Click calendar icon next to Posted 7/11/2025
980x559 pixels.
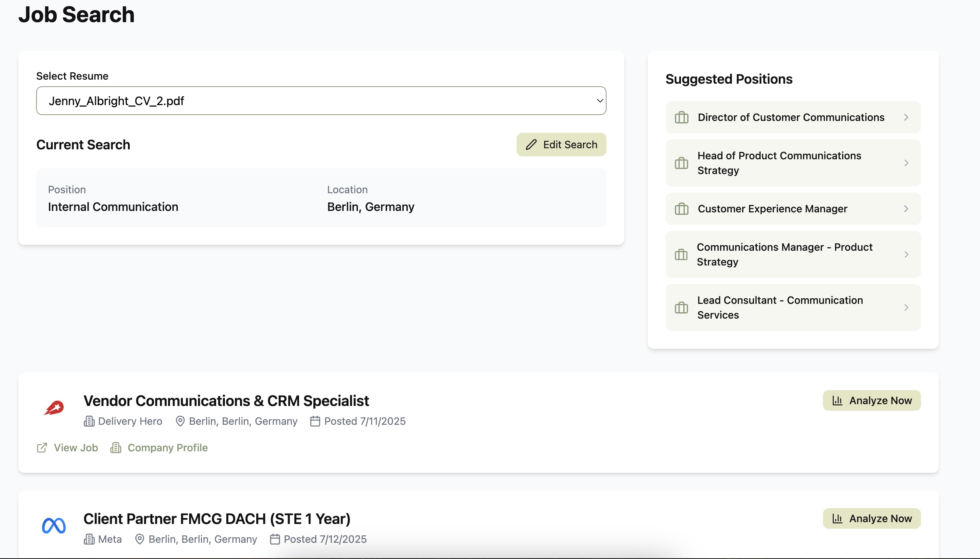315,421
